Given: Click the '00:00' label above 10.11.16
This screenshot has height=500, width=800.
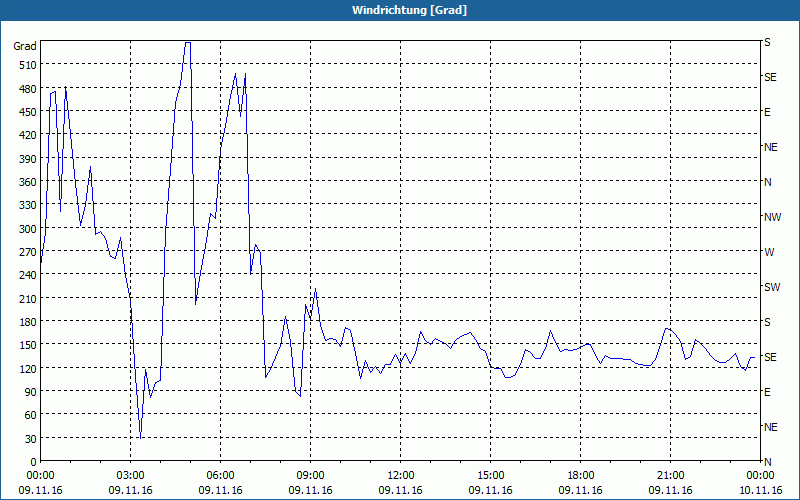Looking at the screenshot, I should coord(760,476).
